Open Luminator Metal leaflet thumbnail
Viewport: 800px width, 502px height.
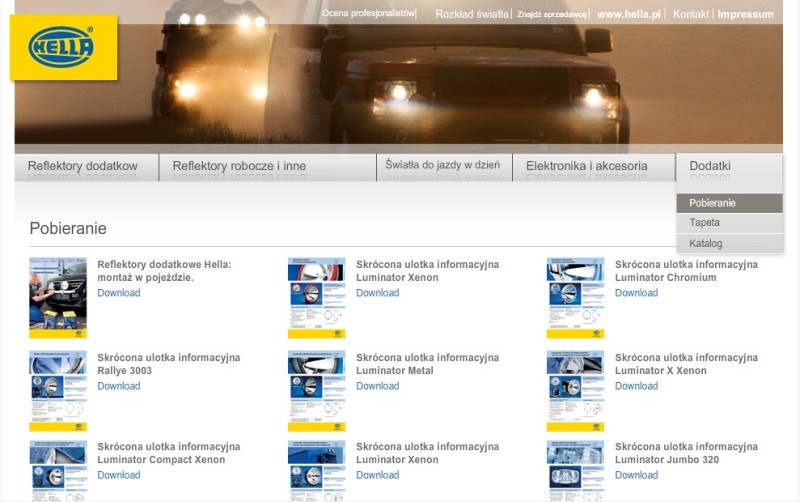tap(317, 391)
